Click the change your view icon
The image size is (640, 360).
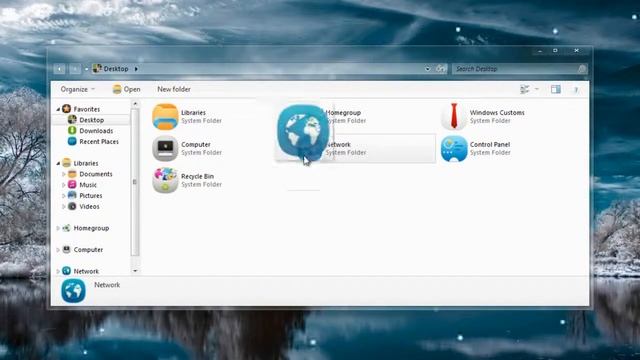[525, 89]
